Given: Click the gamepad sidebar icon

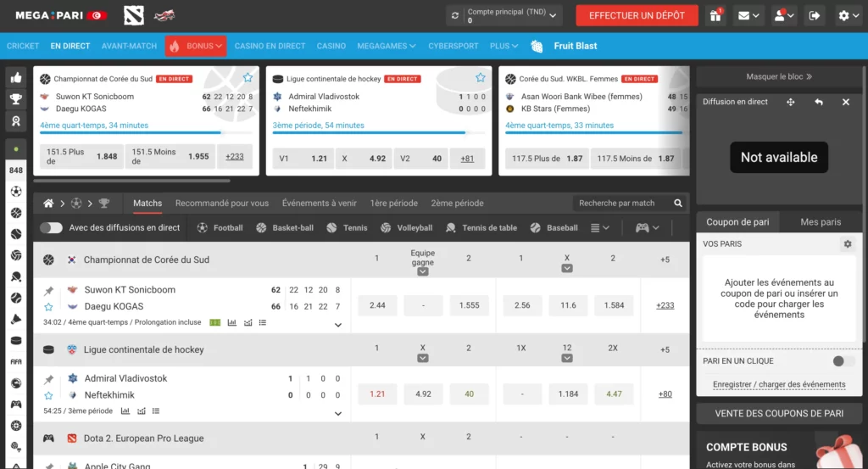Looking at the screenshot, I should [x=16, y=405].
